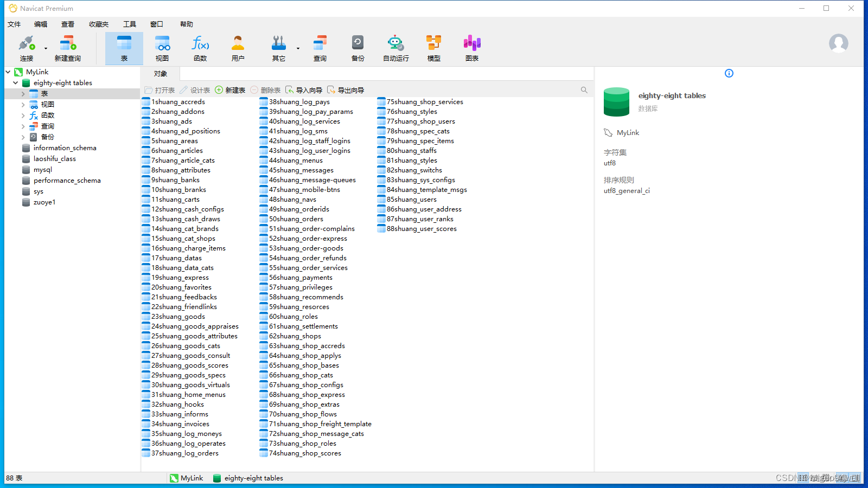Select table 44shuang_menus
The height and width of the screenshot is (488, 868).
pyautogui.click(x=291, y=160)
